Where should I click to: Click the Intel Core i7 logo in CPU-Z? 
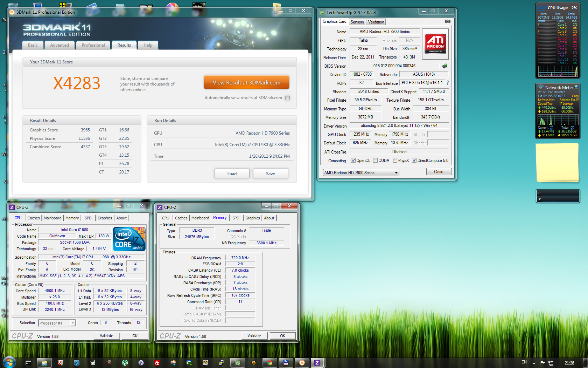129,239
